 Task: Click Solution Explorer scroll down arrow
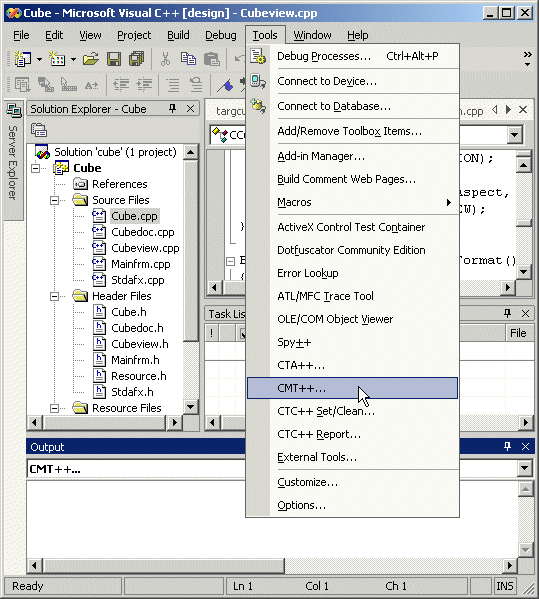(x=190, y=406)
